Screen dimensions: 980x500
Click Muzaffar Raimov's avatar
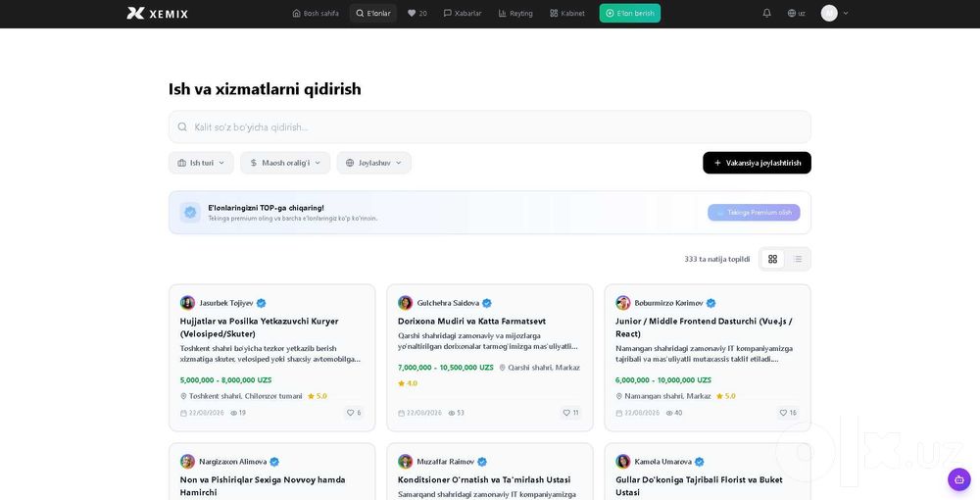pos(405,462)
